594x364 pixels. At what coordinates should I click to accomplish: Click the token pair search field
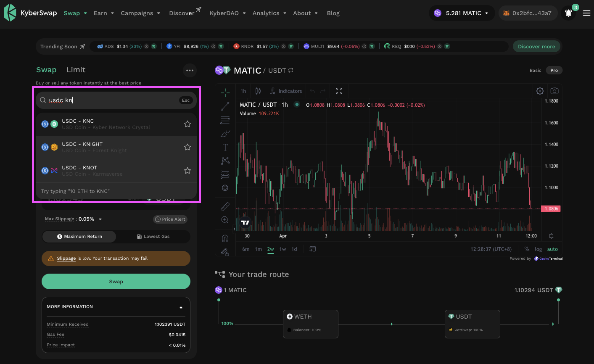[x=114, y=100]
